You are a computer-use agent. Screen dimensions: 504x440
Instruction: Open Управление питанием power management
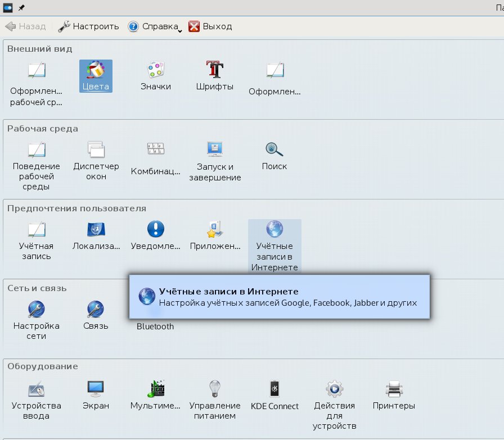pos(215,400)
